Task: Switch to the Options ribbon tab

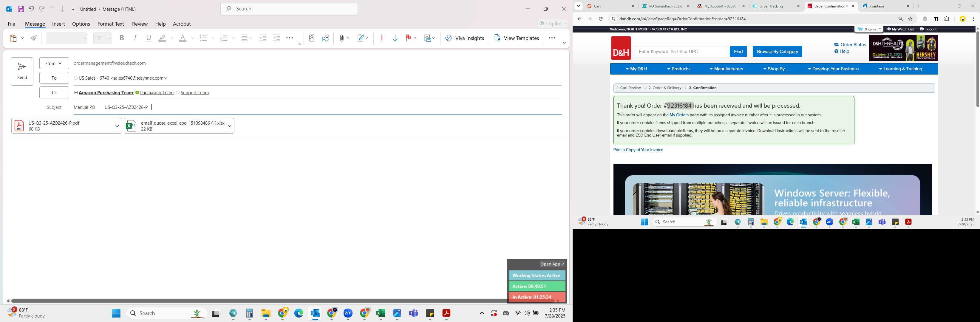Action: pyautogui.click(x=81, y=24)
